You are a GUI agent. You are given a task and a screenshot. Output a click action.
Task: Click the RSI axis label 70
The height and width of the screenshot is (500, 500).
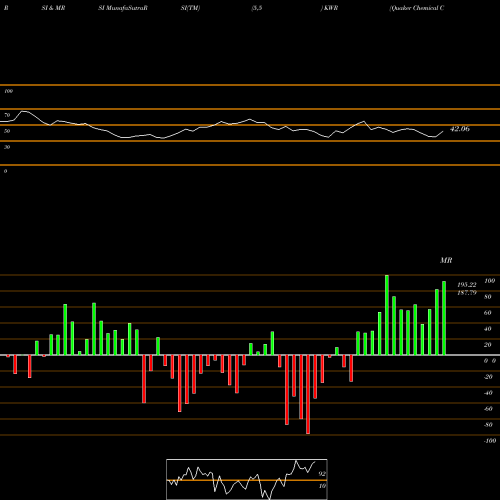[7, 115]
